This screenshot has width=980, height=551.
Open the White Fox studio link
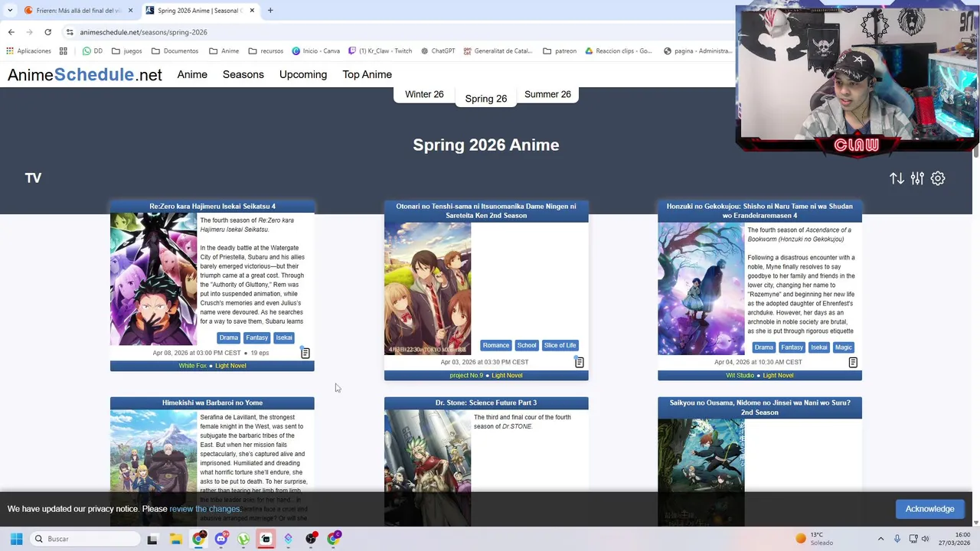(193, 366)
